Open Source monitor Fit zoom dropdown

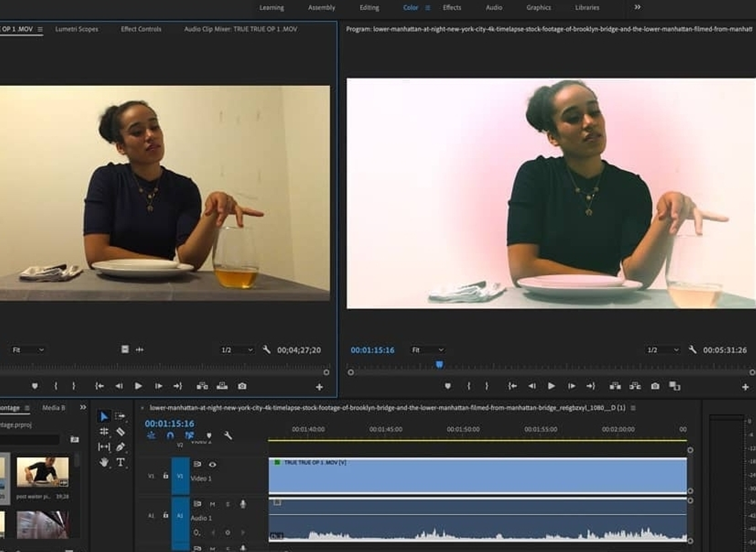tap(28, 350)
